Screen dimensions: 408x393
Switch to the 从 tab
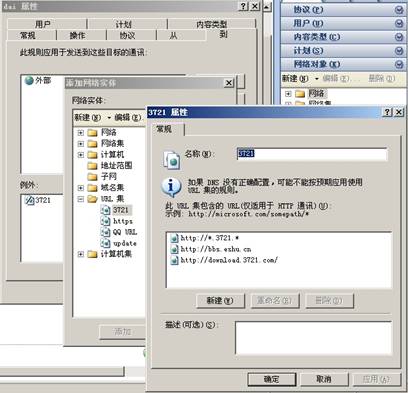coord(181,35)
